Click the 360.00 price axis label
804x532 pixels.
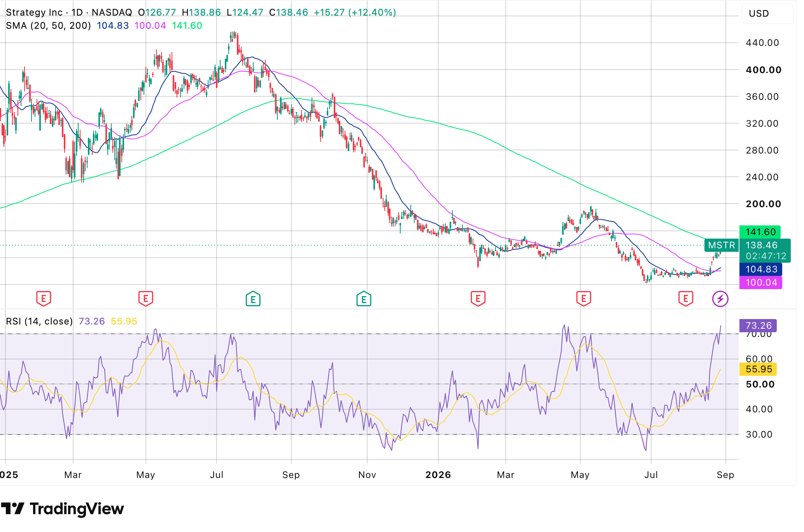pos(762,97)
